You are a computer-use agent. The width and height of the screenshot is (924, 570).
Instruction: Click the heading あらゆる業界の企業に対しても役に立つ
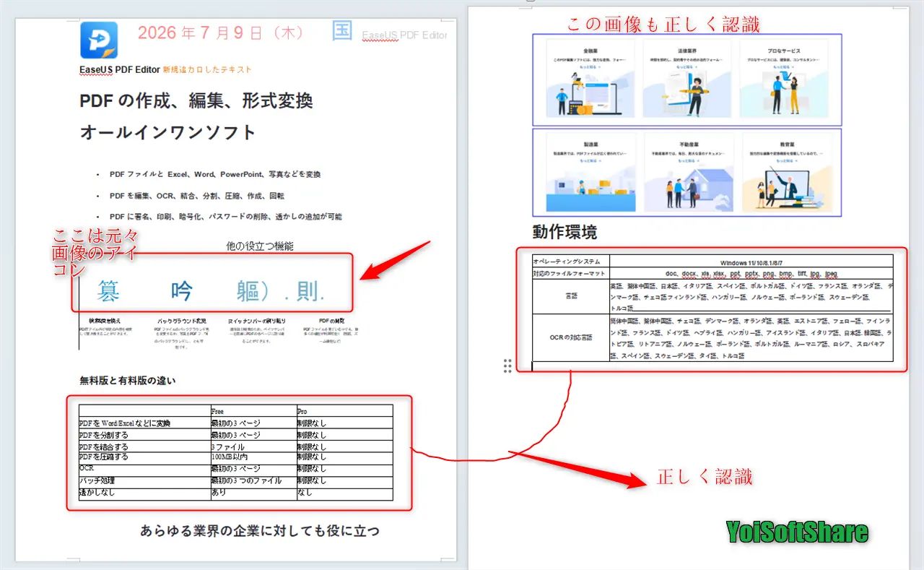[x=260, y=531]
